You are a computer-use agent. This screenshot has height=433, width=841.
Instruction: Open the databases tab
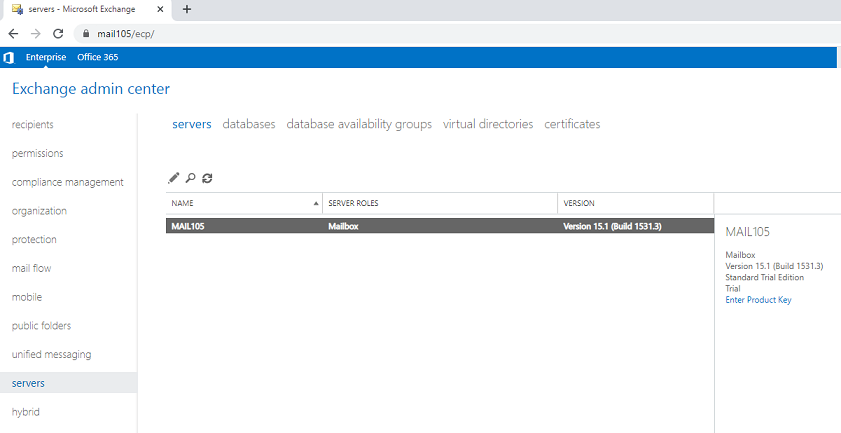coord(249,124)
